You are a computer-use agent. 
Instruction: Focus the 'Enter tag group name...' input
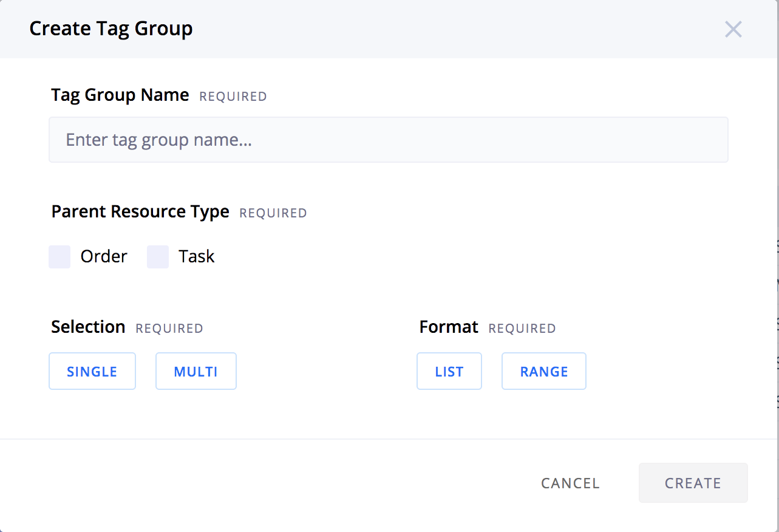pos(389,140)
